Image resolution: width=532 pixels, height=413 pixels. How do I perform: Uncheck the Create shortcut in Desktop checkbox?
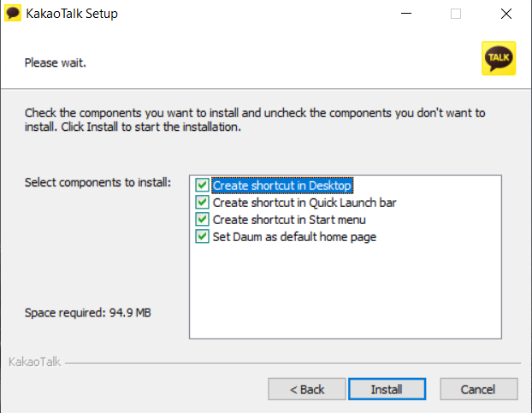pos(203,185)
